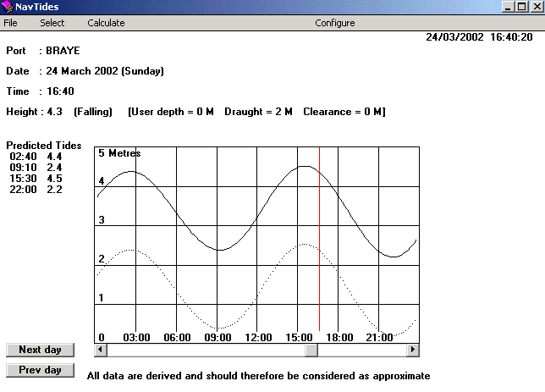Click the NavTides icon in the title bar

pos(8,8)
